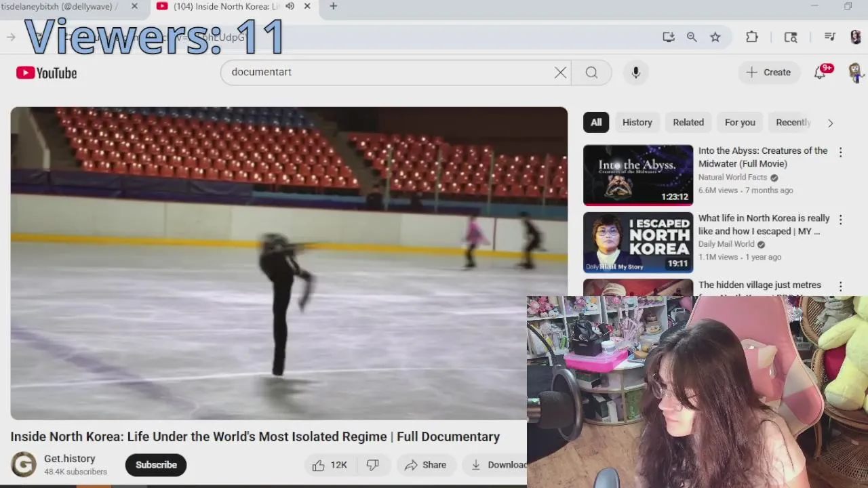Open the YouTube home logo
Screen dimensions: 868x488
point(47,73)
